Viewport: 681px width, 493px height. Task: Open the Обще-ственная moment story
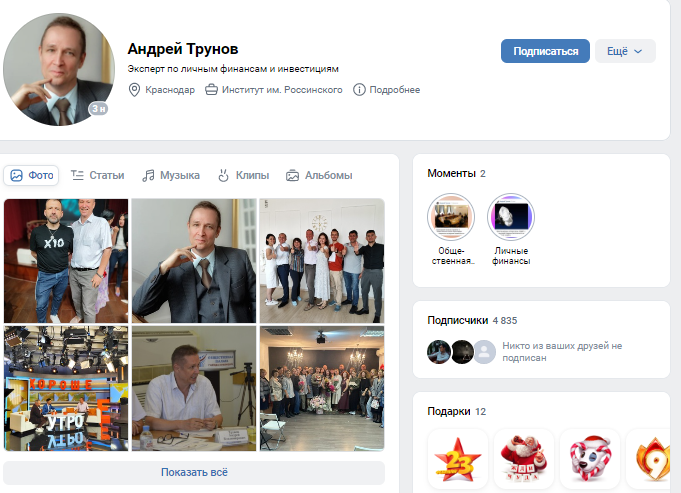coord(451,229)
